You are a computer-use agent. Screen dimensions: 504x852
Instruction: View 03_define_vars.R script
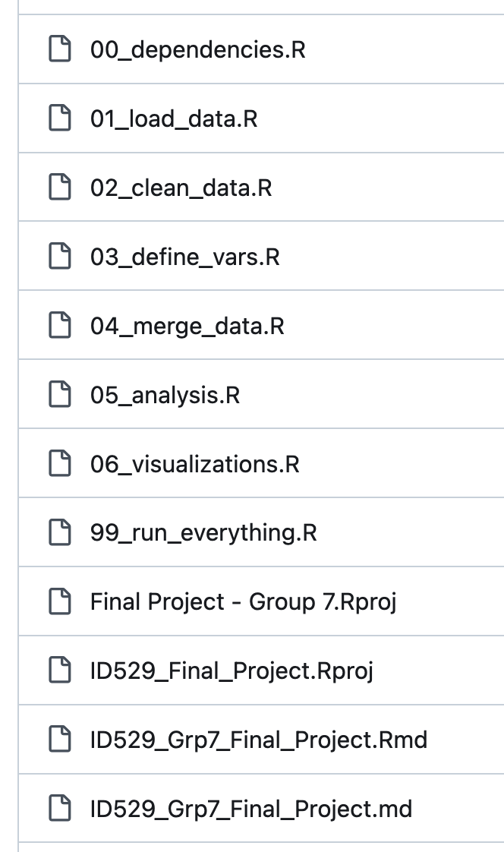[184, 257]
